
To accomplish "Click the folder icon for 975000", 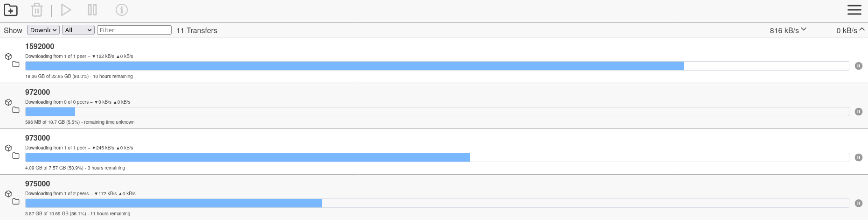I will point(16,201).
